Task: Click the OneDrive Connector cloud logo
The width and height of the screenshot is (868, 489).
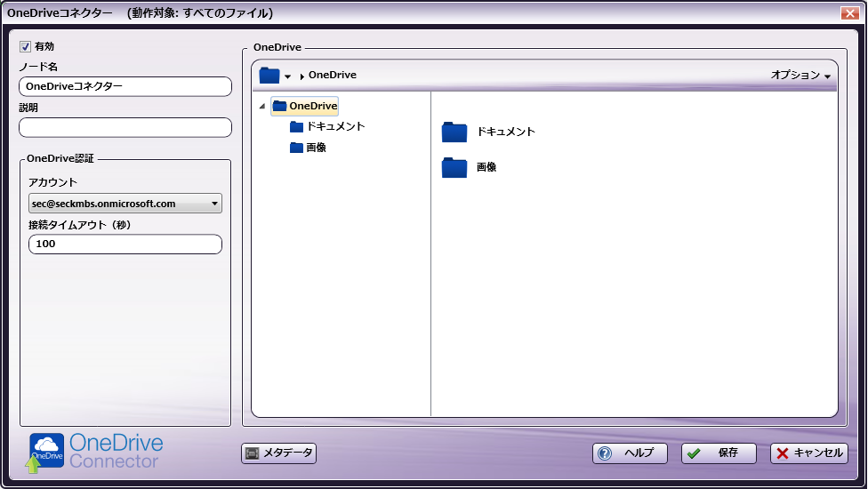Action: pyautogui.click(x=46, y=452)
